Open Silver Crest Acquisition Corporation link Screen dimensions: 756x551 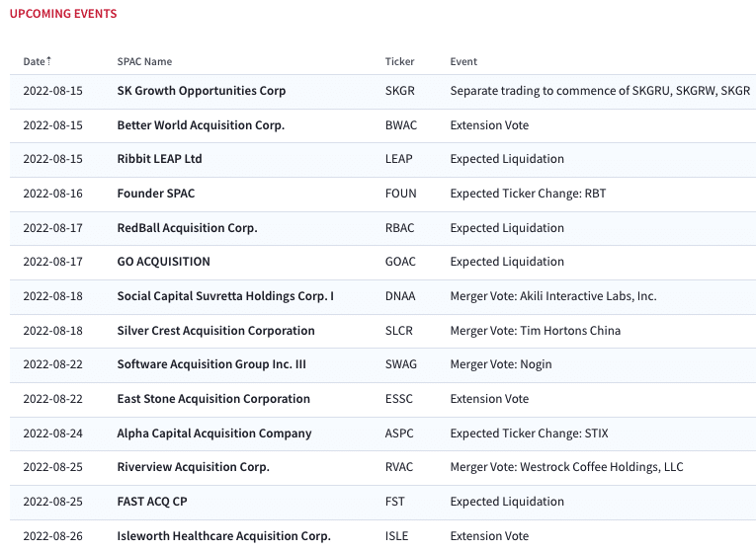point(216,331)
